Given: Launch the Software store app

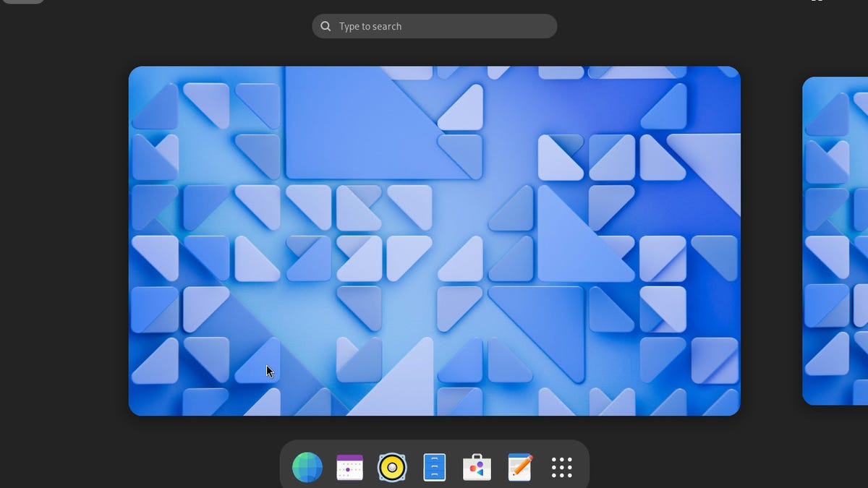Looking at the screenshot, I should 477,468.
